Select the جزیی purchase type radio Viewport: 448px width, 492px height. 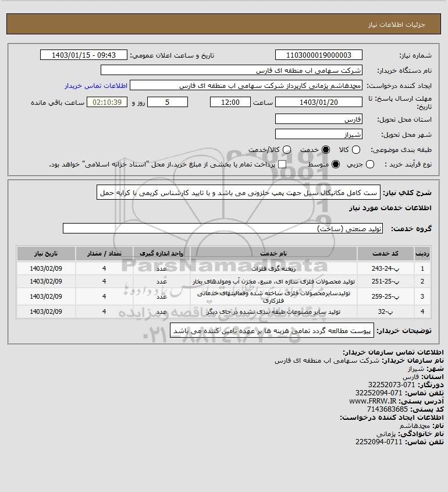(370, 164)
